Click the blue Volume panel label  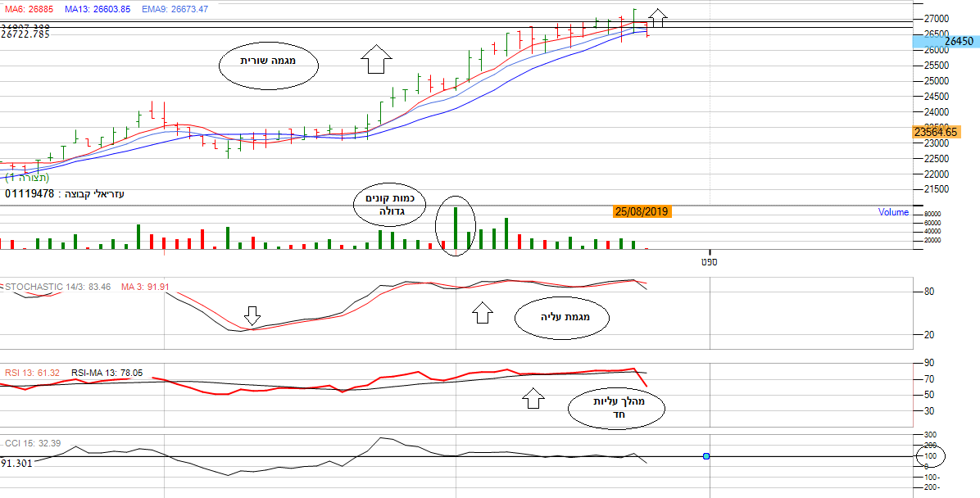point(893,212)
